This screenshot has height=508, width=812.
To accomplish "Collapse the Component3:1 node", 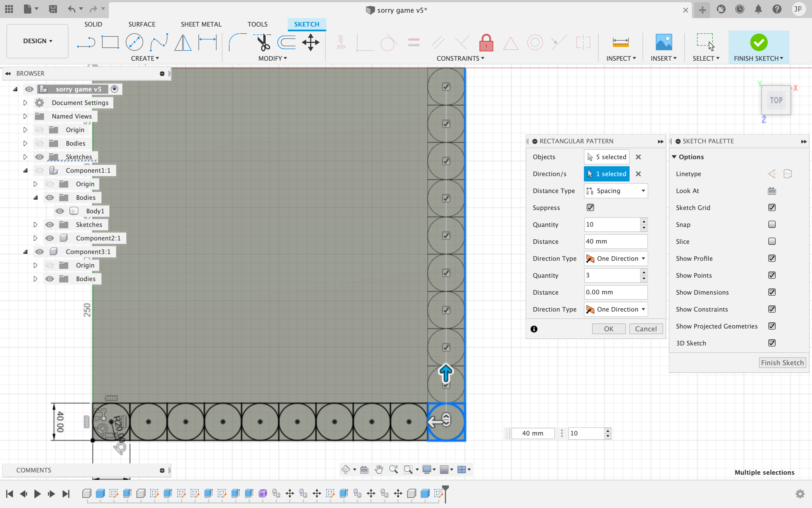I will tap(25, 252).
